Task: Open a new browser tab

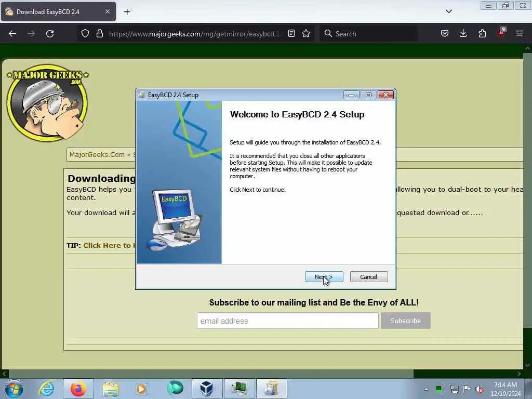Action: point(127,12)
